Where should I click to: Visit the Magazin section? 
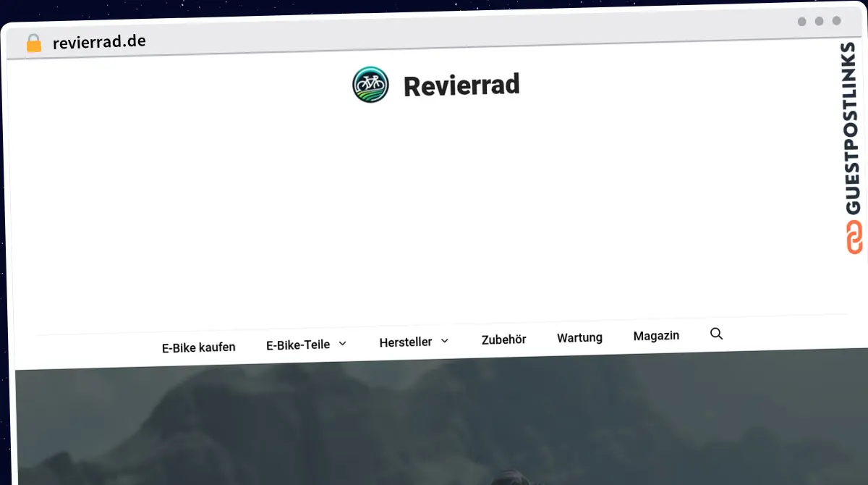coord(656,336)
